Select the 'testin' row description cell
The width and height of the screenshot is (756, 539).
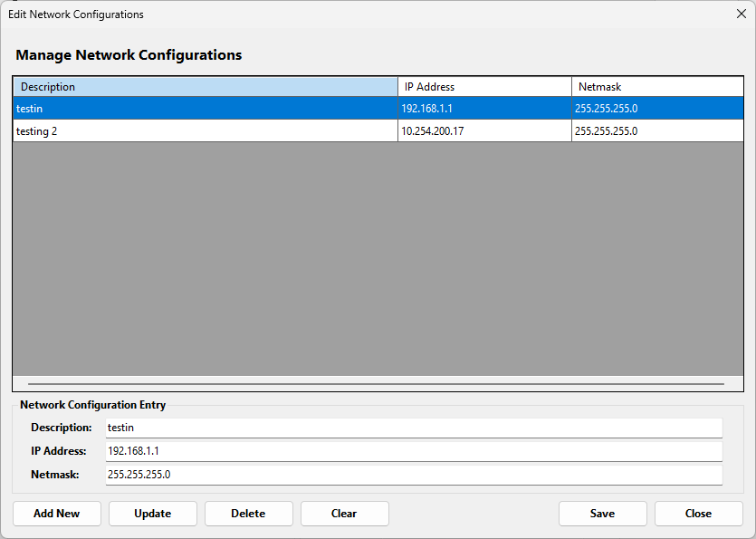(206, 109)
